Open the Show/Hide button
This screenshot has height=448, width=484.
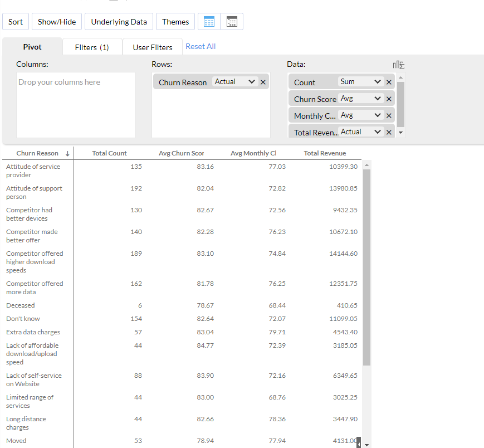click(57, 22)
